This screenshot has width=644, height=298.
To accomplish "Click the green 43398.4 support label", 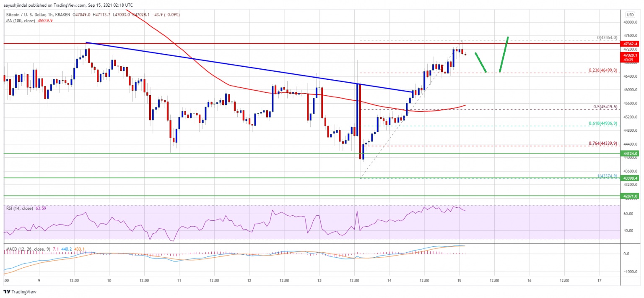I will pyautogui.click(x=630, y=178).
